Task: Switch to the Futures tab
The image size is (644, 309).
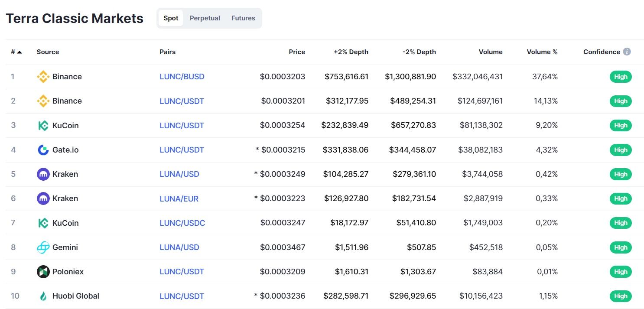Action: (243, 18)
